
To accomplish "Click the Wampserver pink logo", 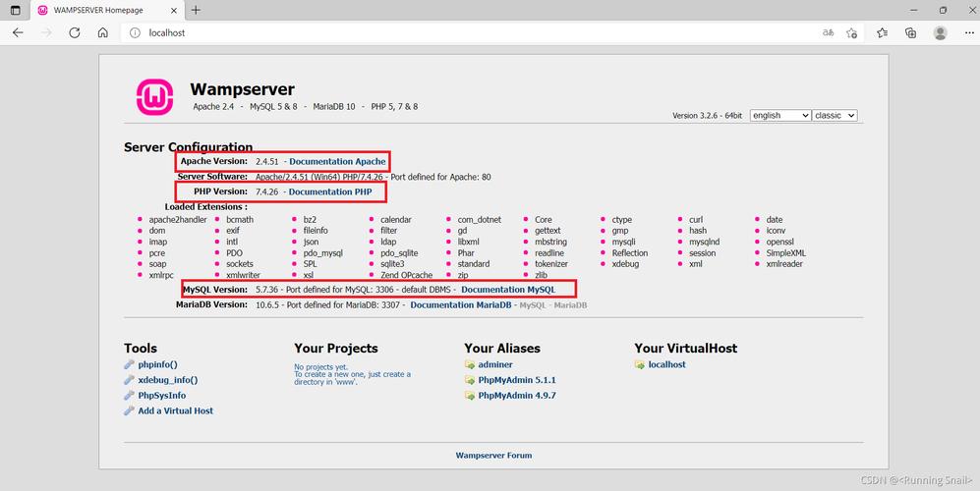I will point(154,97).
